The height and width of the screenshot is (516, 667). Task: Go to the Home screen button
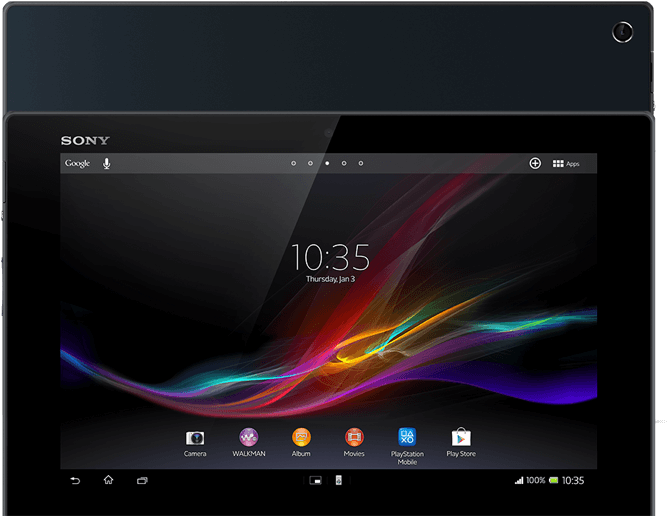[108, 480]
